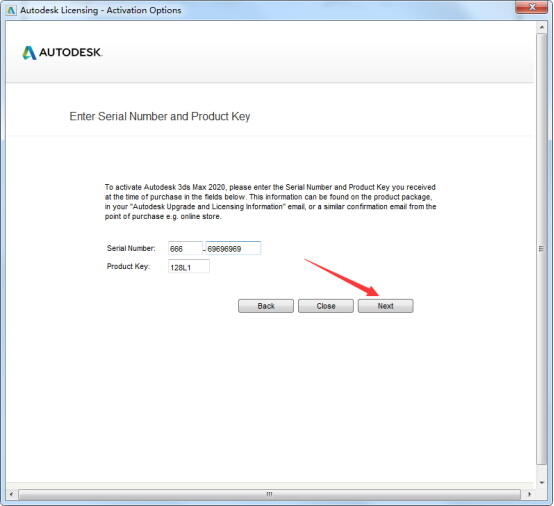
Task: Click the Next button
Action: pyautogui.click(x=385, y=306)
